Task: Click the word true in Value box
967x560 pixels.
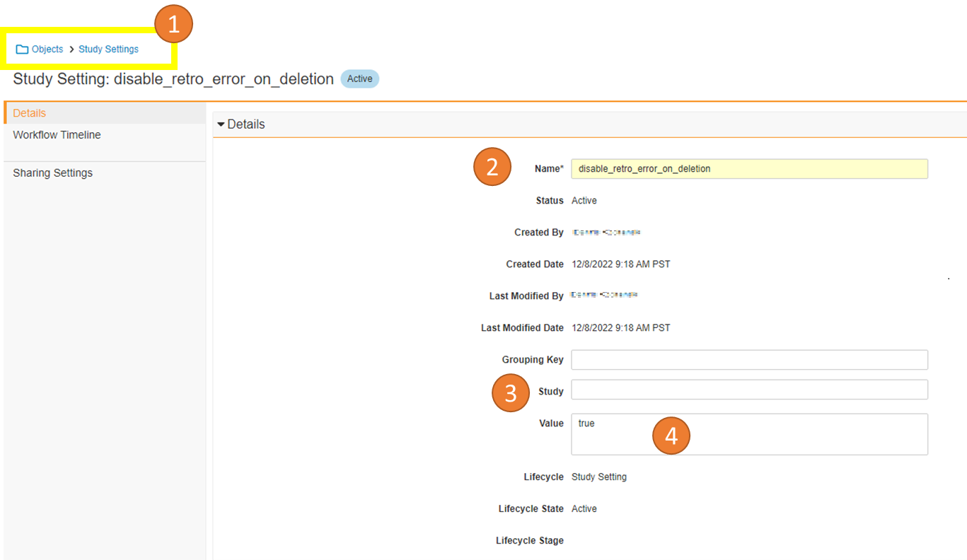Action: [586, 424]
